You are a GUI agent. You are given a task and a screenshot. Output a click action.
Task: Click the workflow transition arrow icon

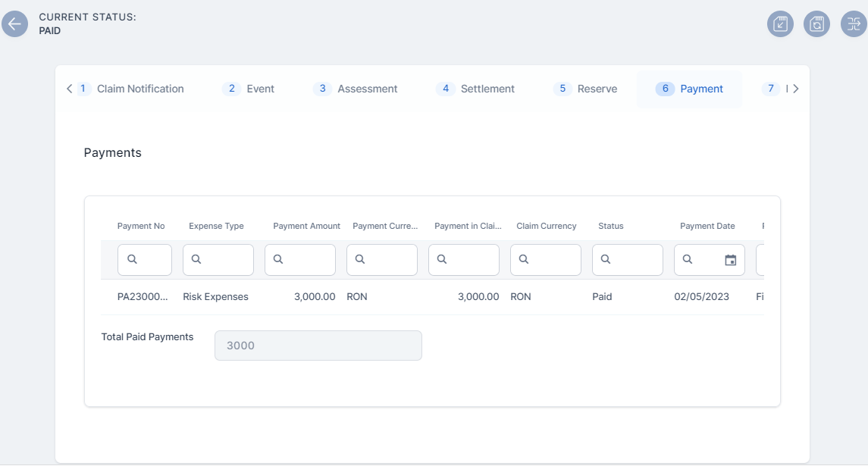point(854,23)
